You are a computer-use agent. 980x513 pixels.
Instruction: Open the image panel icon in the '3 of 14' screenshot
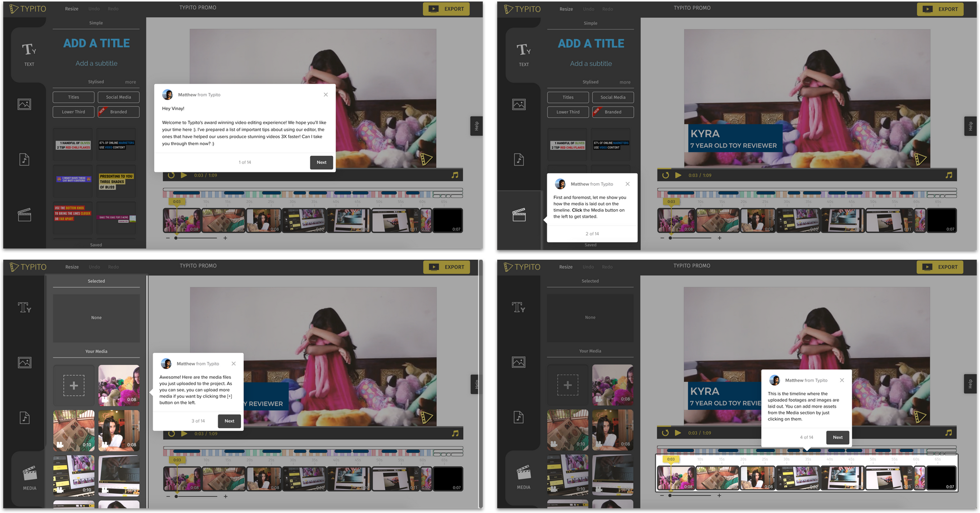[24, 363]
